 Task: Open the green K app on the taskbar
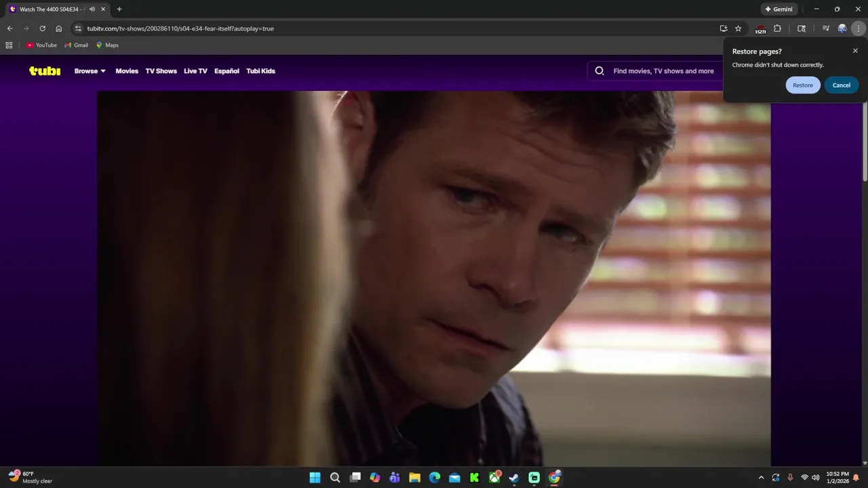(475, 478)
